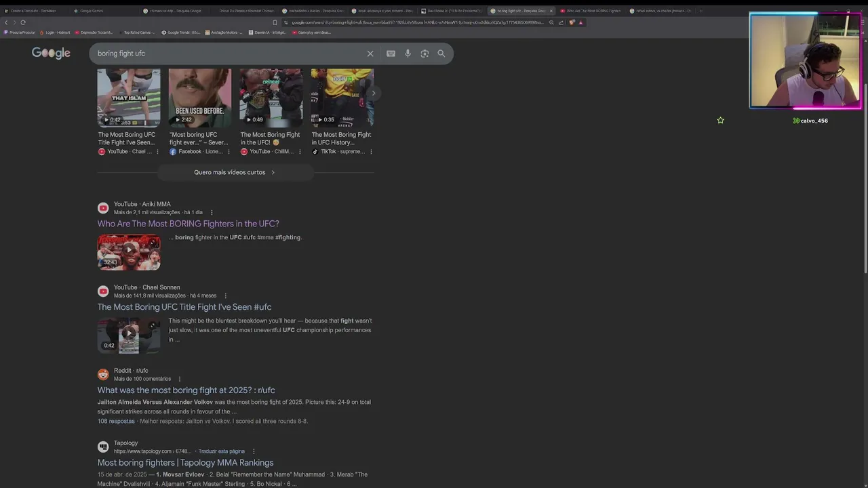Open 'What was the most boring fight at 2025?' link
The height and width of the screenshot is (488, 868).
tap(186, 390)
